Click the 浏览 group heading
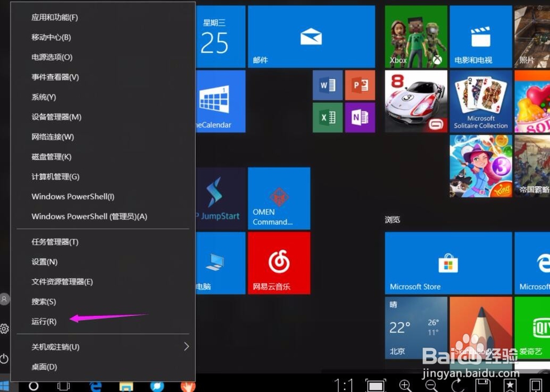This screenshot has height=392, width=550. [x=392, y=219]
